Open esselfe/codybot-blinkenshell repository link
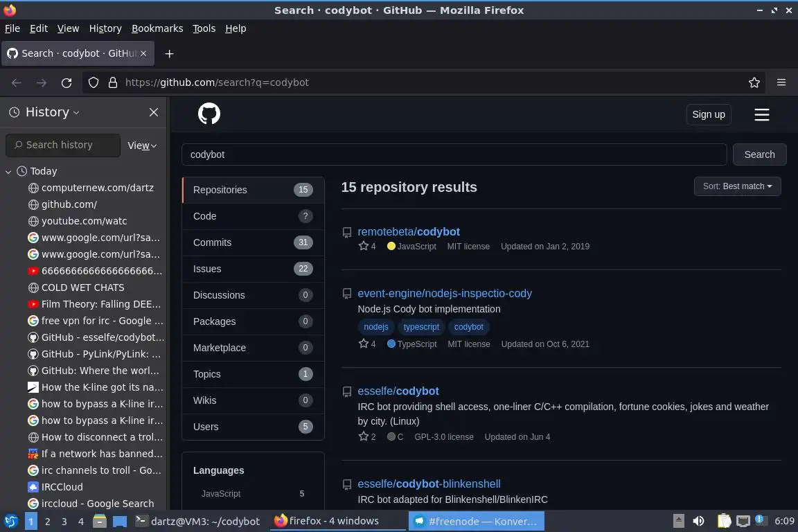 (429, 484)
